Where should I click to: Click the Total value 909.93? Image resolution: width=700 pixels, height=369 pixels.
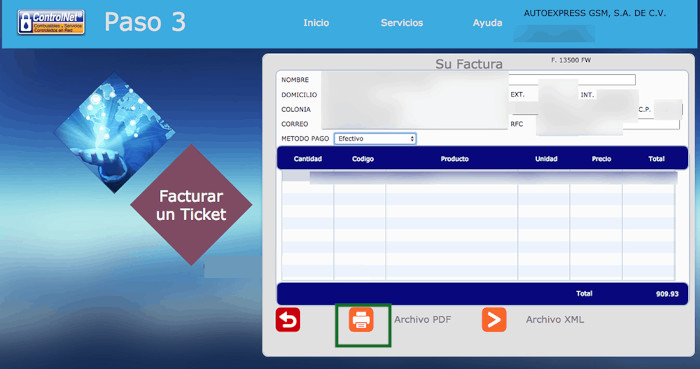point(667,294)
